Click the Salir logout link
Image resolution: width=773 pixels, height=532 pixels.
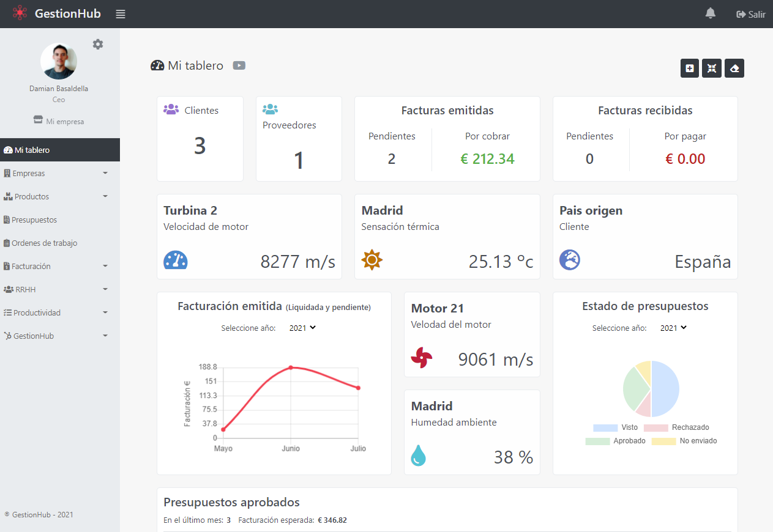pyautogui.click(x=751, y=14)
